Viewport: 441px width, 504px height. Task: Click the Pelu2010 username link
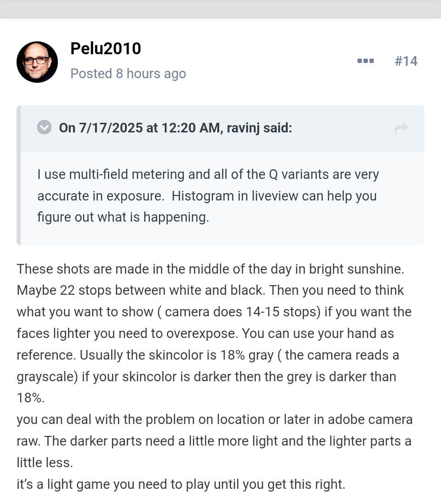coord(106,48)
